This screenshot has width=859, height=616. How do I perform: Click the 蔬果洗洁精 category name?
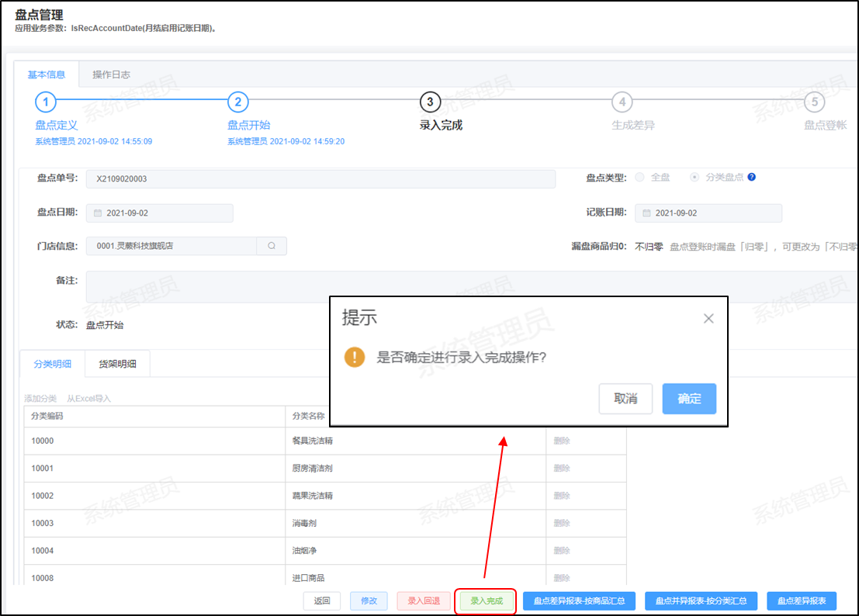point(312,496)
